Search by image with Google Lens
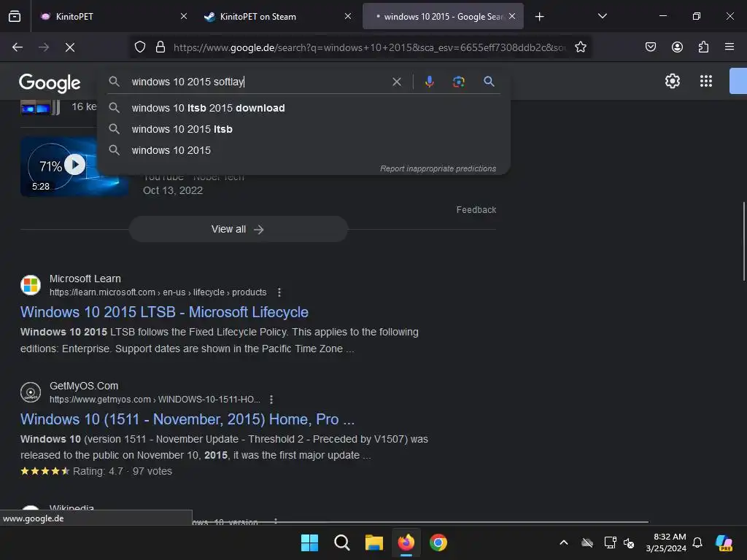Viewport: 747px width, 560px height. coord(458,82)
